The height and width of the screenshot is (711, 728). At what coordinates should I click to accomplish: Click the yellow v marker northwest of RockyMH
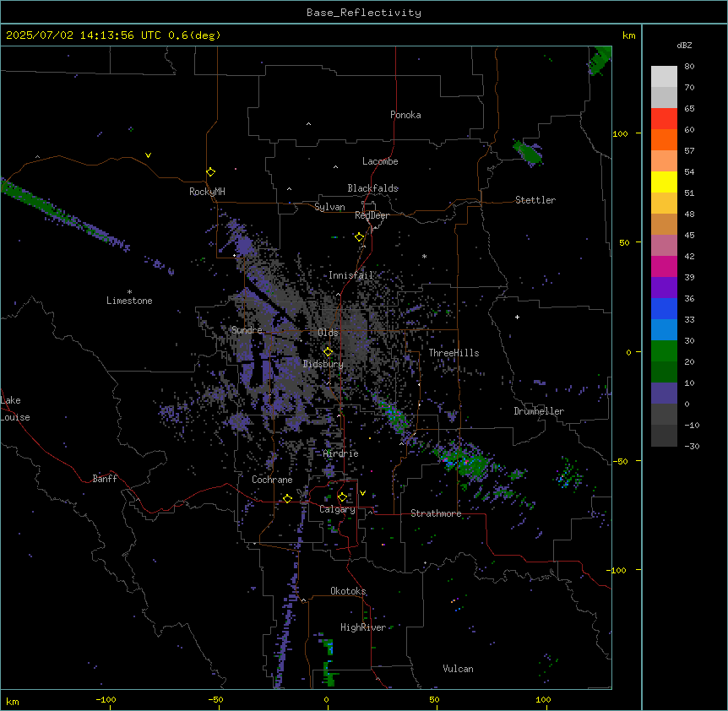point(148,155)
